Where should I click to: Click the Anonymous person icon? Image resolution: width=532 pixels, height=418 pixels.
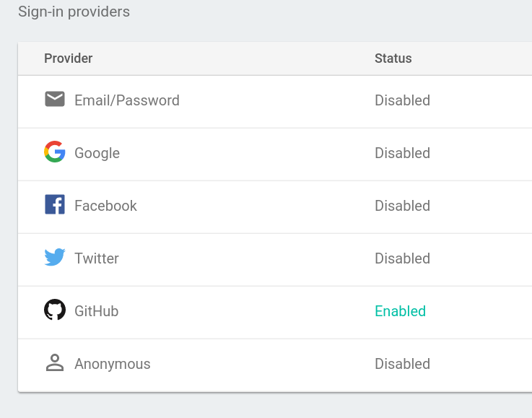(55, 363)
